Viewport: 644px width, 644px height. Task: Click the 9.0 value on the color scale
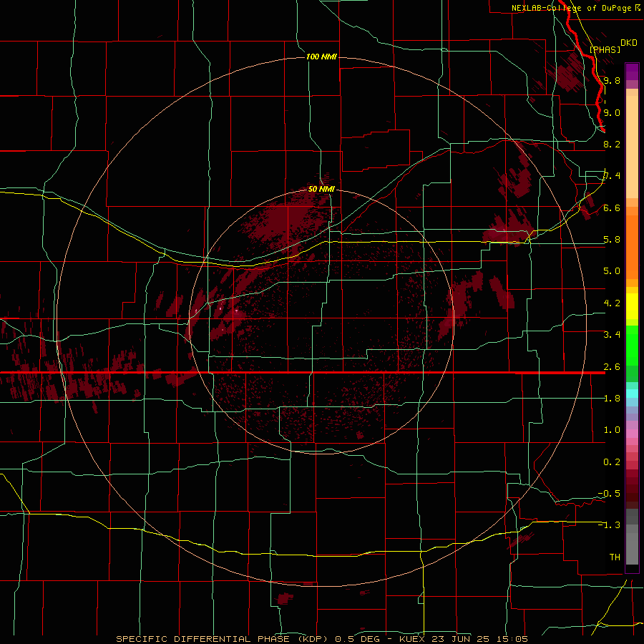pyautogui.click(x=612, y=112)
